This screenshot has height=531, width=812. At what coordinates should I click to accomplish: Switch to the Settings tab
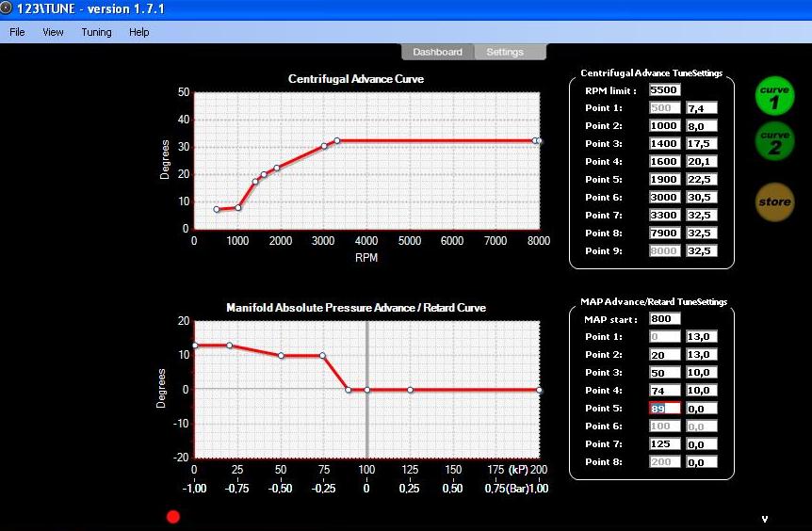tap(505, 52)
